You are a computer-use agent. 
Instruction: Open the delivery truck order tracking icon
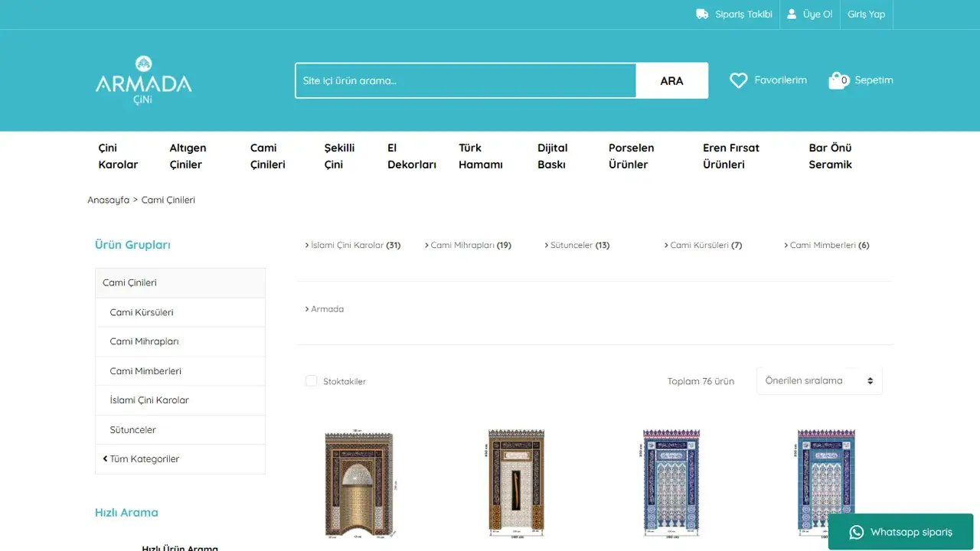702,15
